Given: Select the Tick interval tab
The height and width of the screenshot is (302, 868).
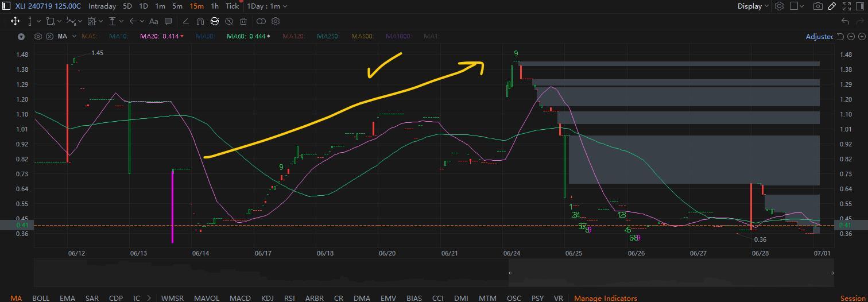Looking at the screenshot, I should (232, 6).
